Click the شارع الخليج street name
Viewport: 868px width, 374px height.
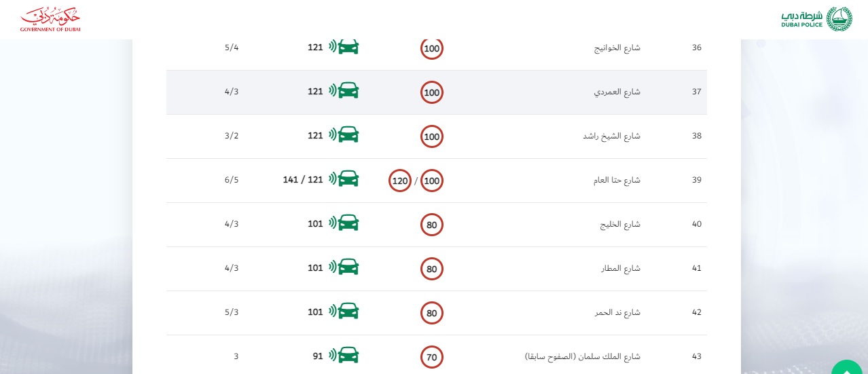click(621, 224)
